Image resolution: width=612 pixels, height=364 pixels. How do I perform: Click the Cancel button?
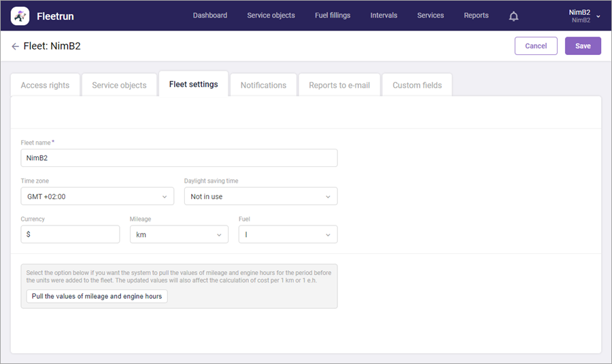[x=536, y=46]
